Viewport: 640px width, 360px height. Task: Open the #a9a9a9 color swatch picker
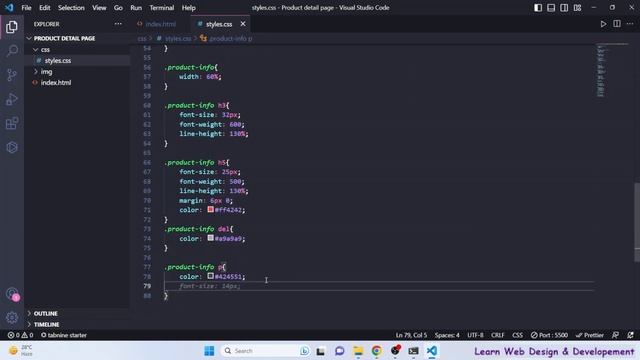tap(211, 238)
